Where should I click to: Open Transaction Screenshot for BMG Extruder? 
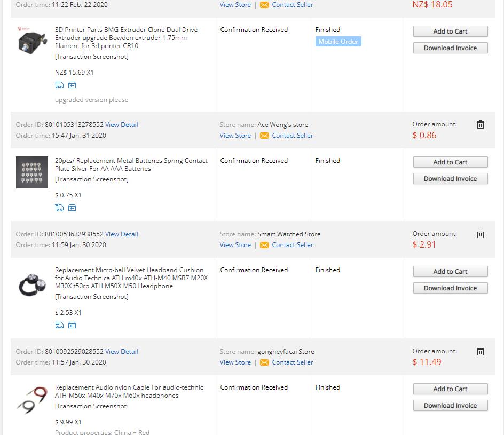(x=92, y=57)
